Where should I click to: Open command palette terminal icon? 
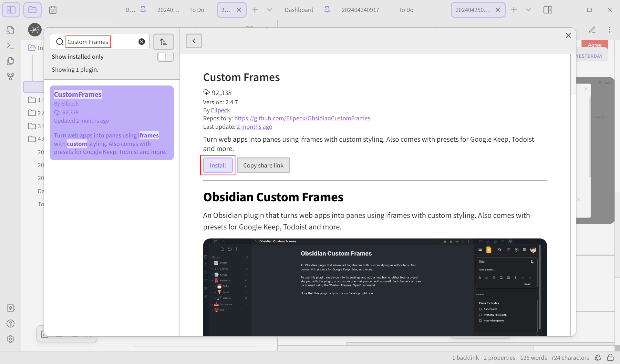(10, 46)
